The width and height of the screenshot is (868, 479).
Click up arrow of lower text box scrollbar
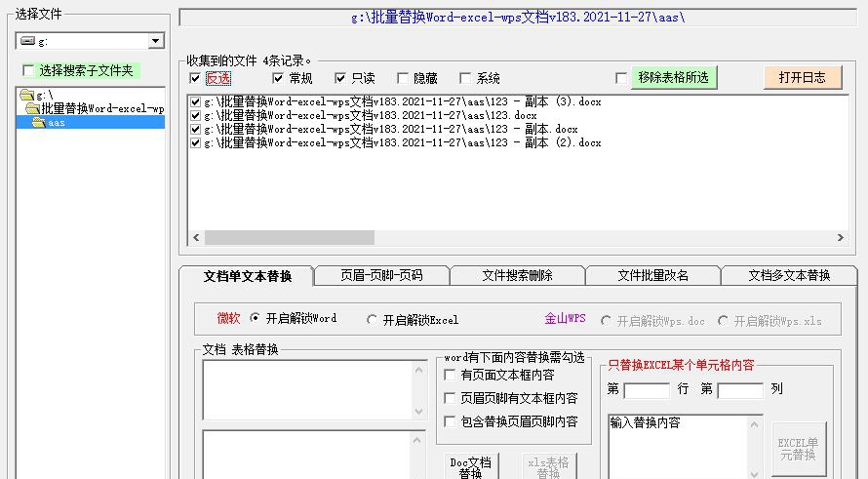[417, 440]
